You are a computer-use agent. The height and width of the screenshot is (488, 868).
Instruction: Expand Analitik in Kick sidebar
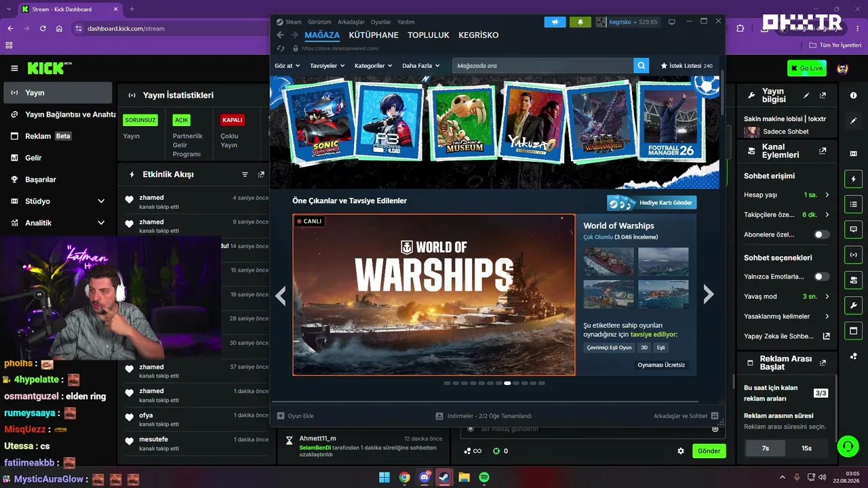(58, 223)
